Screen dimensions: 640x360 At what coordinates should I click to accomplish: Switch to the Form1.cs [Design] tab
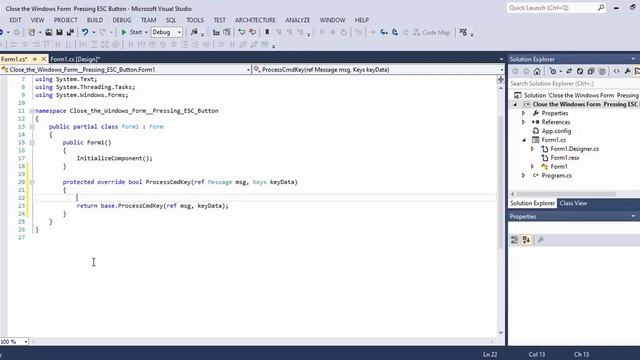[x=76, y=59]
